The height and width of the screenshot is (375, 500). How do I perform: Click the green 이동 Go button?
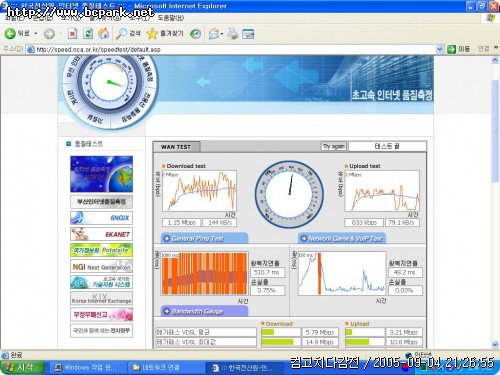pos(458,49)
